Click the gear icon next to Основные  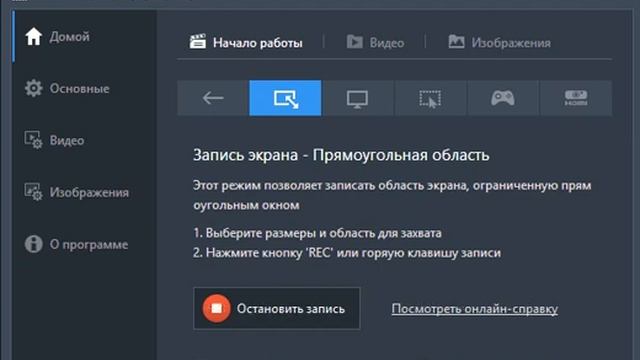click(33, 88)
